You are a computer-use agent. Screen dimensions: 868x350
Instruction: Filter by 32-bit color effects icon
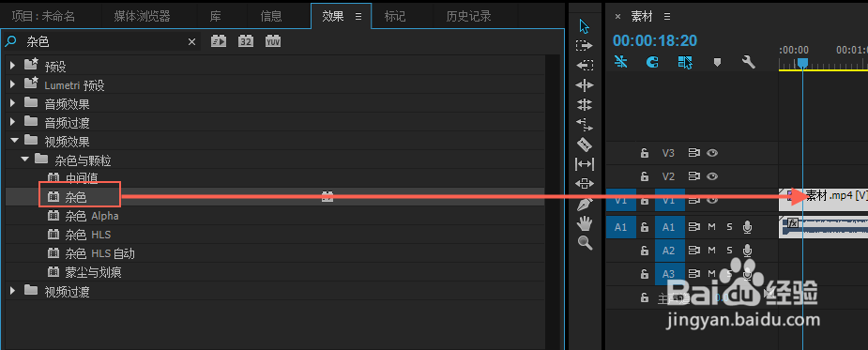point(246,41)
